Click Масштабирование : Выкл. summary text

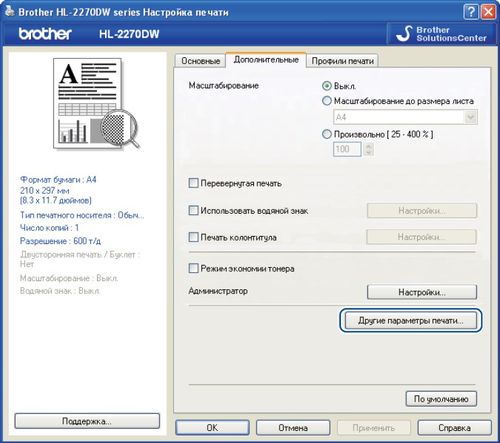point(69,278)
